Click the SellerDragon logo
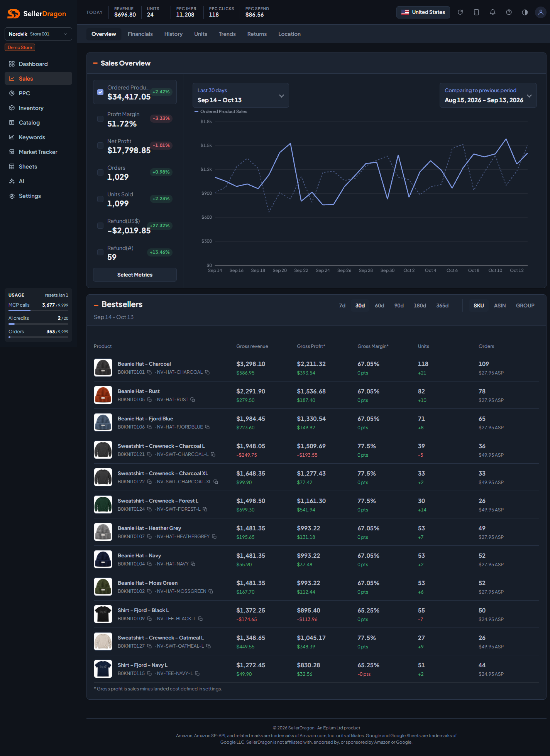The width and height of the screenshot is (550, 756). (37, 14)
